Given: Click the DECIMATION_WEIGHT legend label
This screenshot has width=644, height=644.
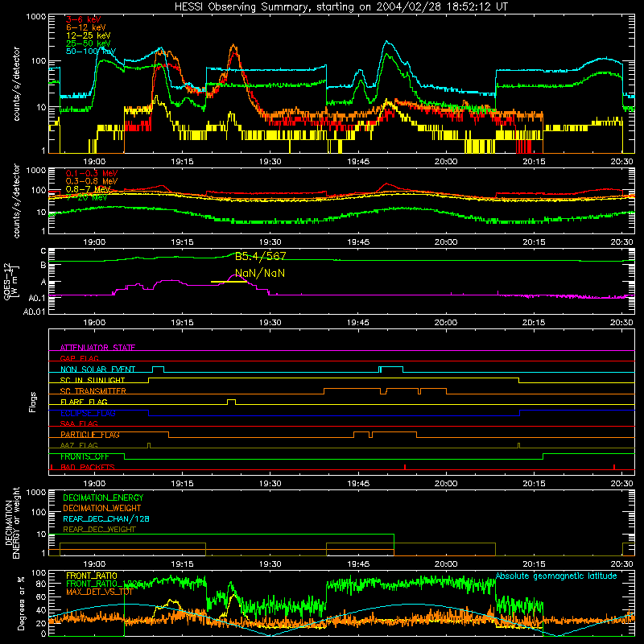Looking at the screenshot, I should coord(102,508).
